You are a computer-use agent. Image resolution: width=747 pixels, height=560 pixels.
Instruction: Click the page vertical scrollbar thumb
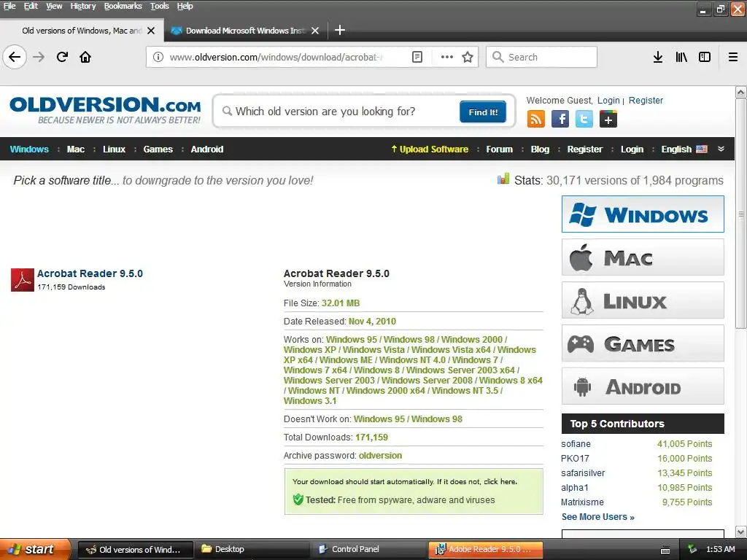pos(741,214)
